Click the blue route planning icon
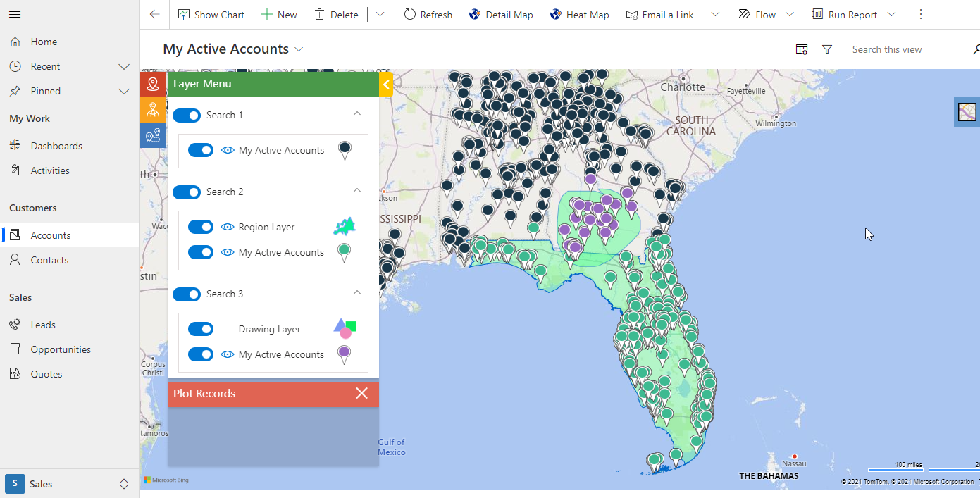The image size is (980, 498). click(x=153, y=135)
